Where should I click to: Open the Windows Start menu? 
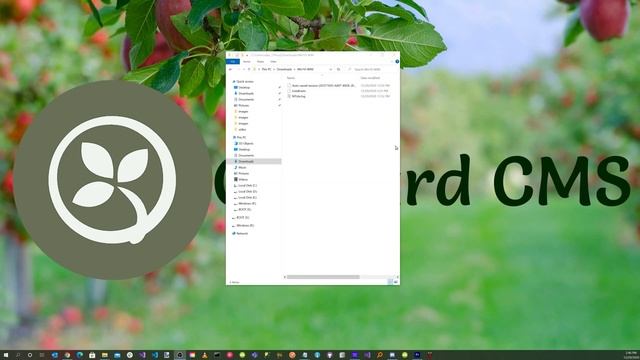click(x=6, y=355)
